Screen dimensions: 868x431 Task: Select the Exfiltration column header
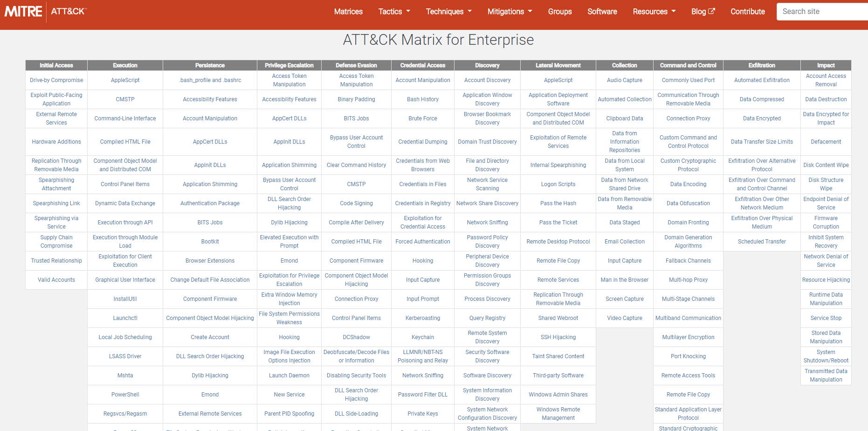point(762,65)
